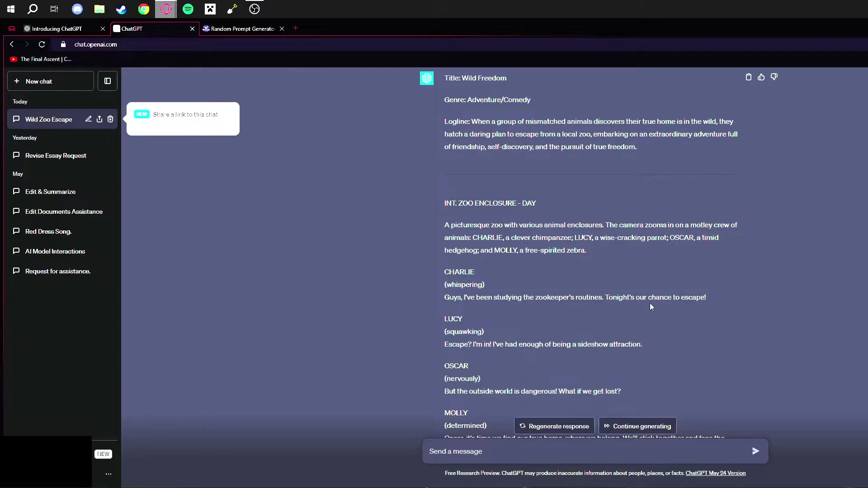Screen dimensions: 868x488
Task: Click the NEW badge in sidebar
Action: (103, 454)
